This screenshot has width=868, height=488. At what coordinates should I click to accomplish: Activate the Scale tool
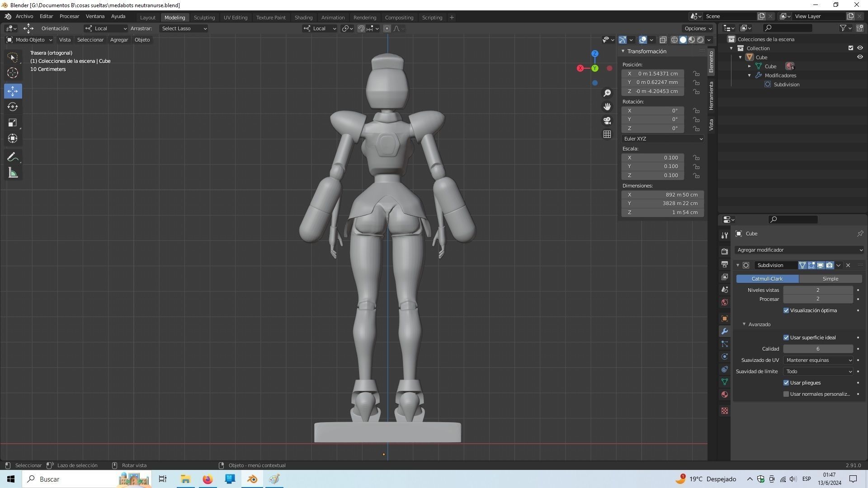(13, 122)
